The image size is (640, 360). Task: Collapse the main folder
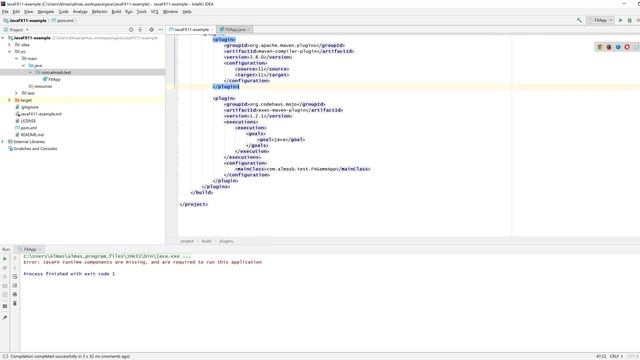click(17, 59)
